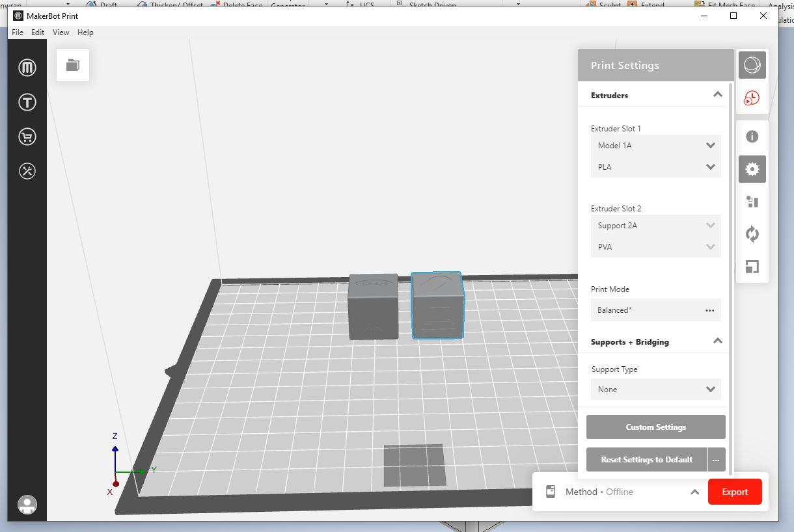The image size is (794, 532).
Task: Open the store shopping cart icon
Action: coord(27,137)
